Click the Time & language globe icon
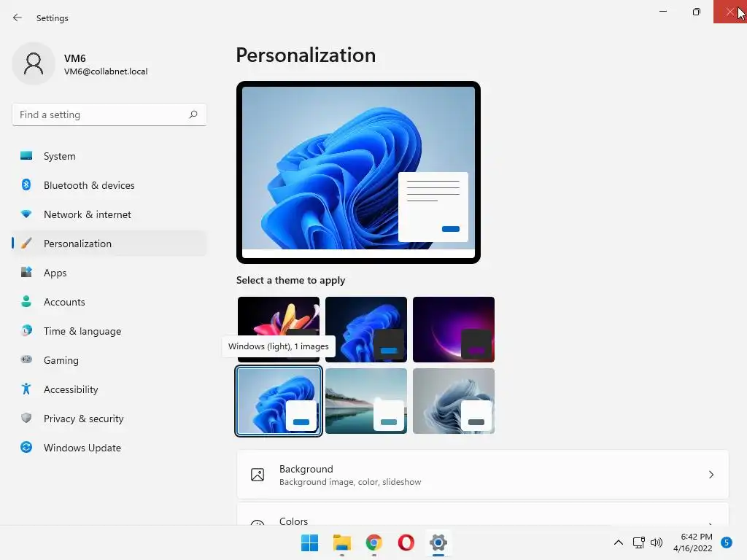 26,330
